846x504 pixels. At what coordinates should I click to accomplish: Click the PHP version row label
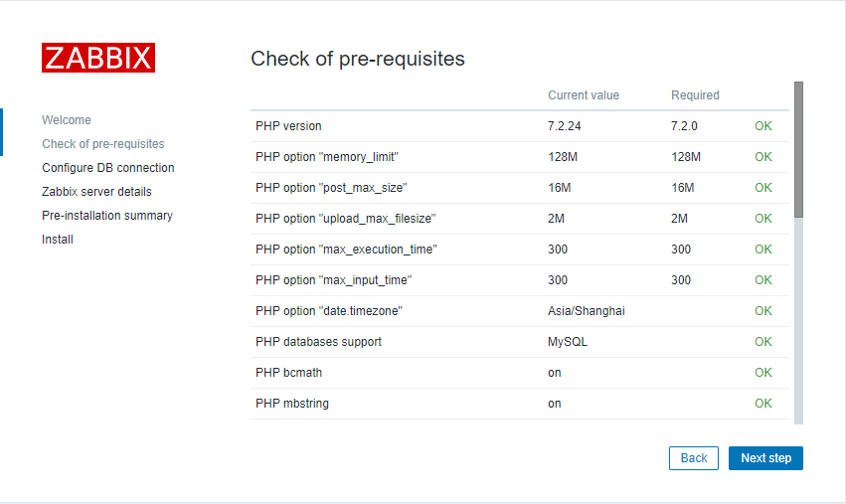click(x=288, y=126)
